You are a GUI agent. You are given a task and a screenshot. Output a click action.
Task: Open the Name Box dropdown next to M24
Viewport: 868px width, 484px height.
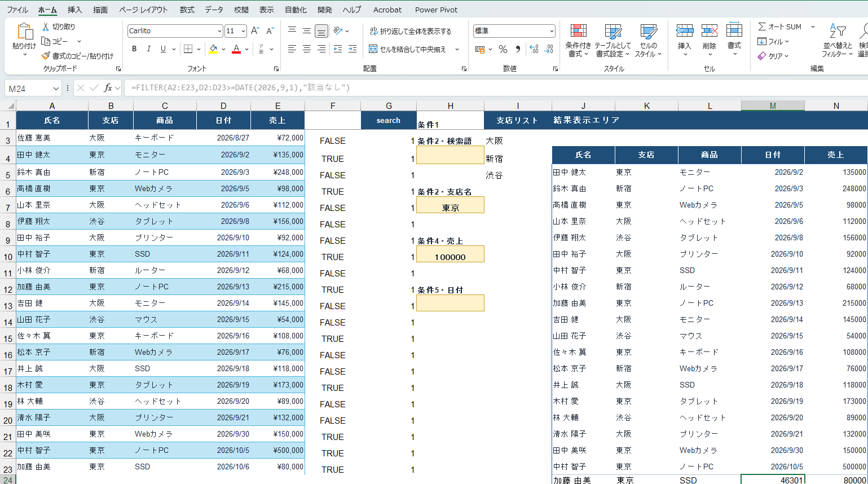tap(56, 89)
